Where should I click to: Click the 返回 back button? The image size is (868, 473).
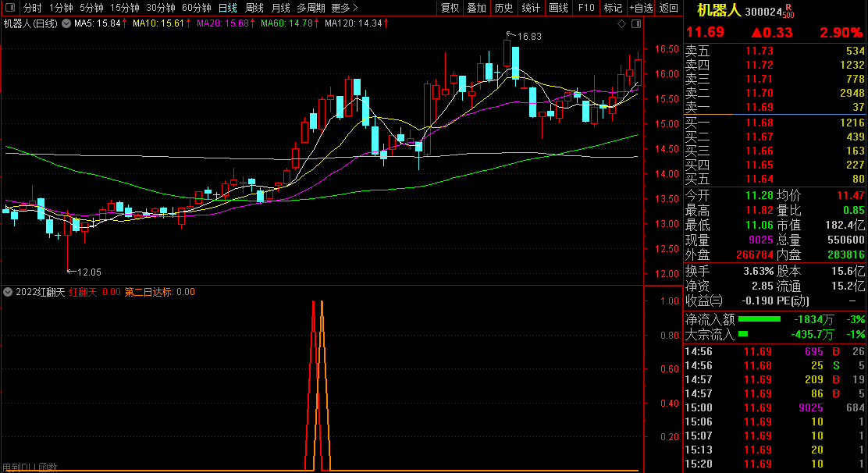[669, 8]
